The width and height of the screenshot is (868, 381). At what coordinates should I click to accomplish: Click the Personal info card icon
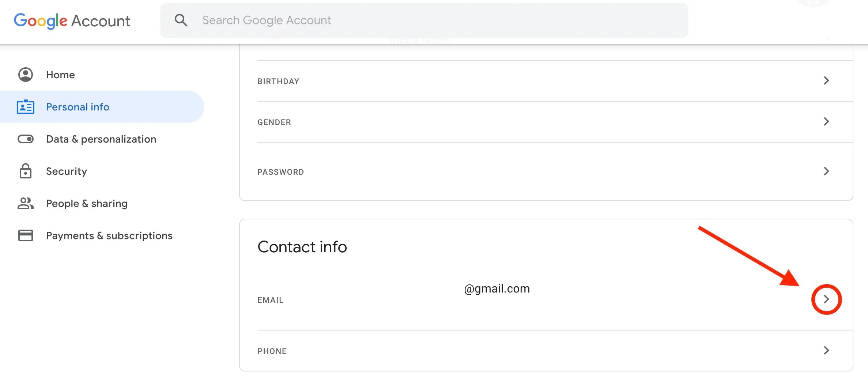click(x=25, y=107)
